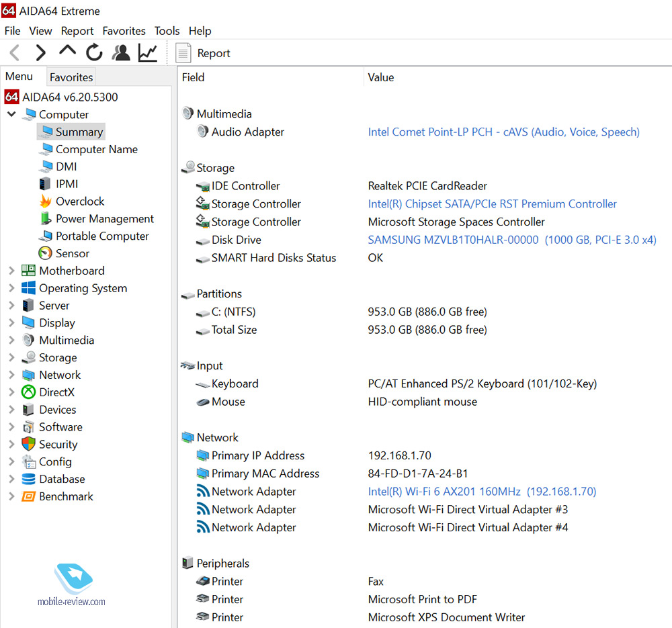Refresh the page with circular arrow icon

tap(94, 52)
